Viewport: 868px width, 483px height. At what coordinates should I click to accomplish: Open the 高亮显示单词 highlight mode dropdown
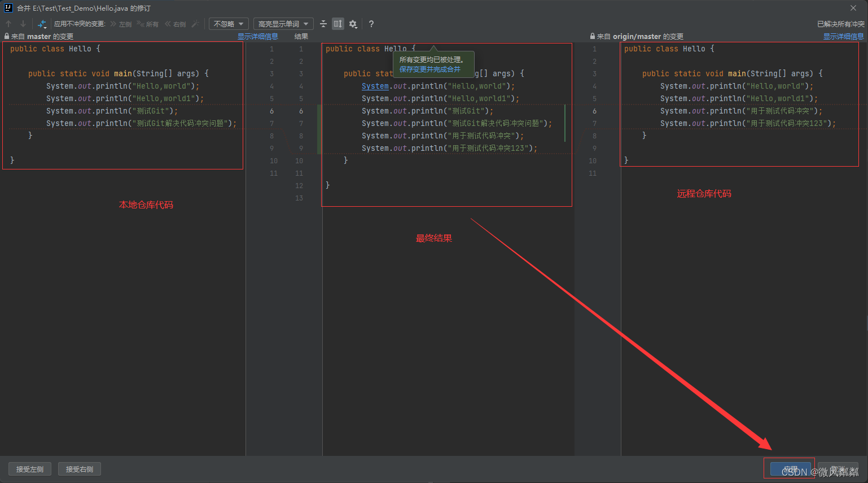[283, 24]
